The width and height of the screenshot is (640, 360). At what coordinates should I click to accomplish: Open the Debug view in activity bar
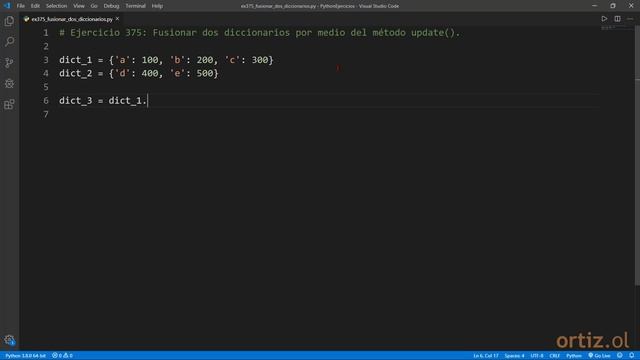pos(9,83)
